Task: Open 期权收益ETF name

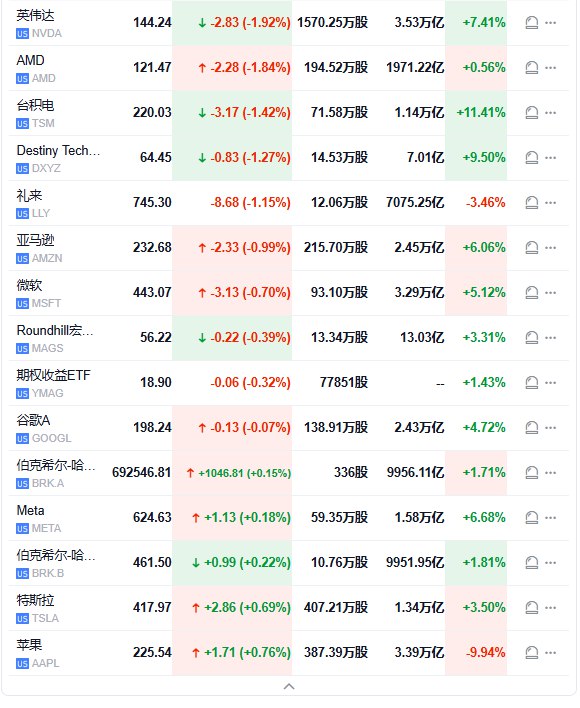Action: [x=53, y=375]
